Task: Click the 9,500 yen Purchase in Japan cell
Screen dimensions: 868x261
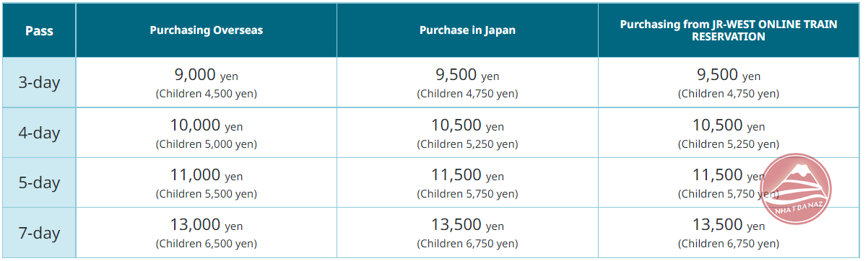Action: [x=467, y=74]
